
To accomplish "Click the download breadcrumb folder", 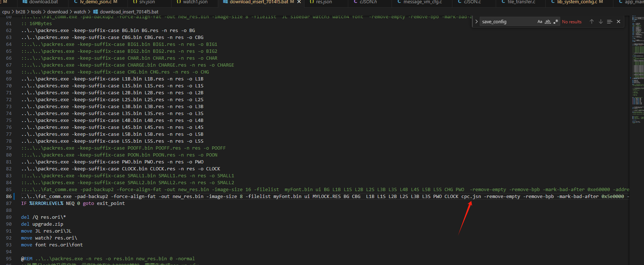I will (58, 12).
